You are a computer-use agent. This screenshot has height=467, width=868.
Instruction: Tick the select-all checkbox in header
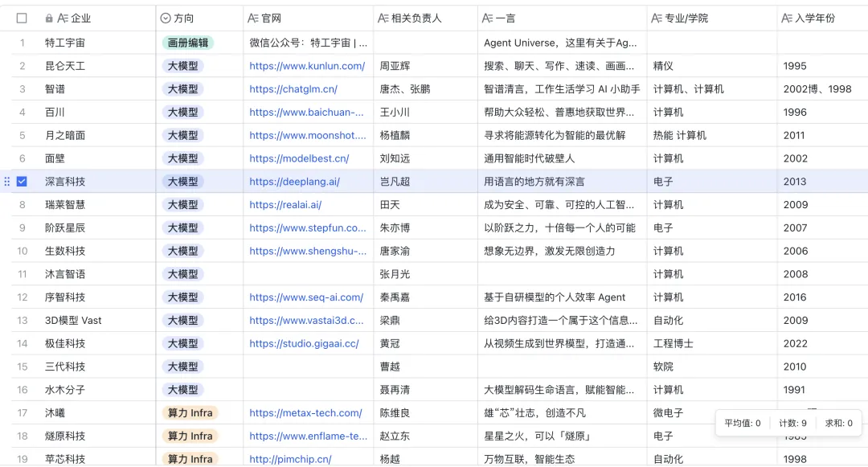22,18
